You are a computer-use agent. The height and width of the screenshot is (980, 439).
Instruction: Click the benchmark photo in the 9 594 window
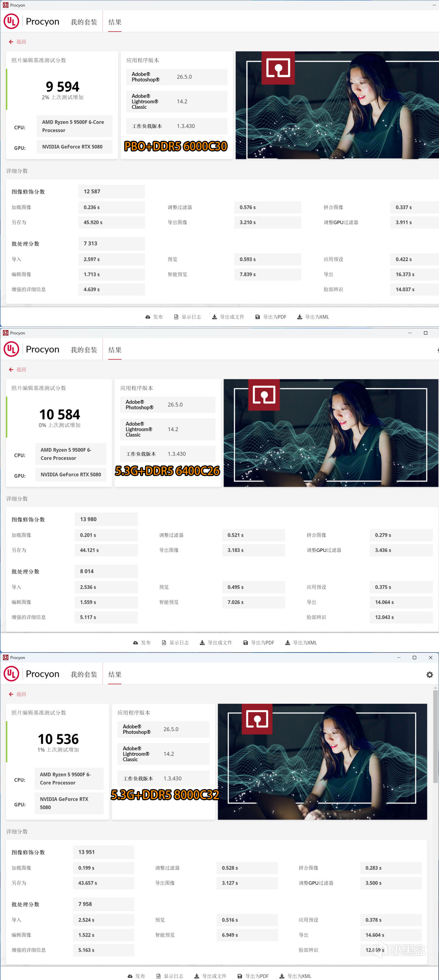point(337,105)
